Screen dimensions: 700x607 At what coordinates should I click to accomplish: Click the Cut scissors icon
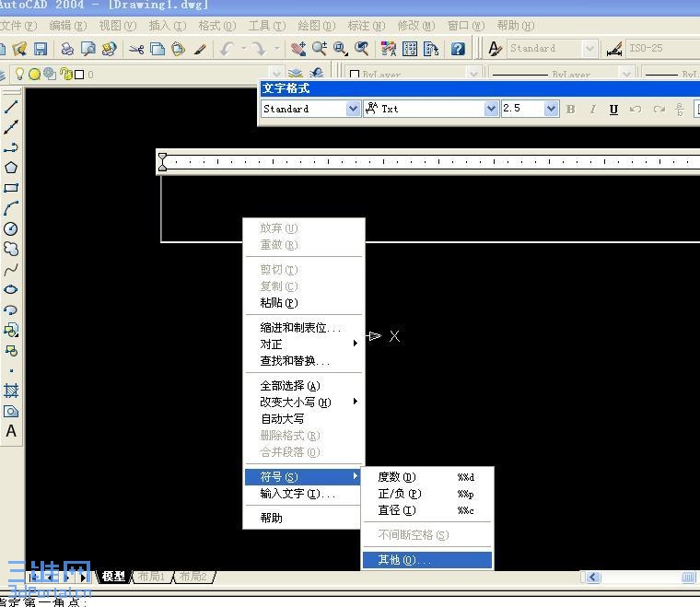136,49
